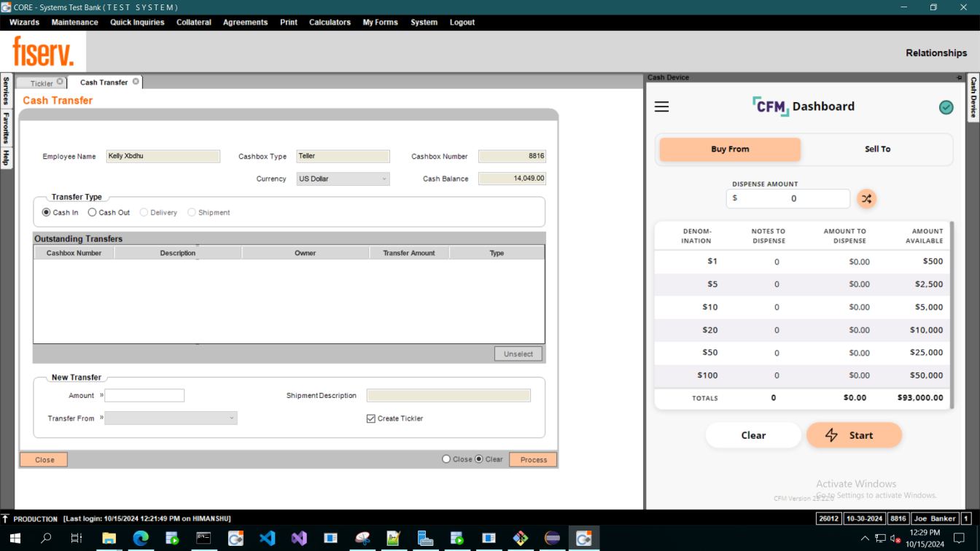Open Task View on taskbar

(77, 539)
